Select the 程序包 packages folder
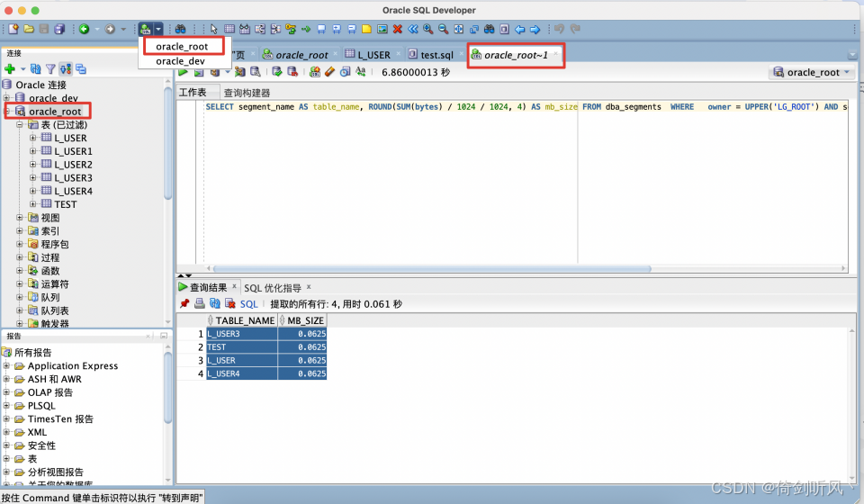Image resolution: width=864 pixels, height=504 pixels. [55, 244]
